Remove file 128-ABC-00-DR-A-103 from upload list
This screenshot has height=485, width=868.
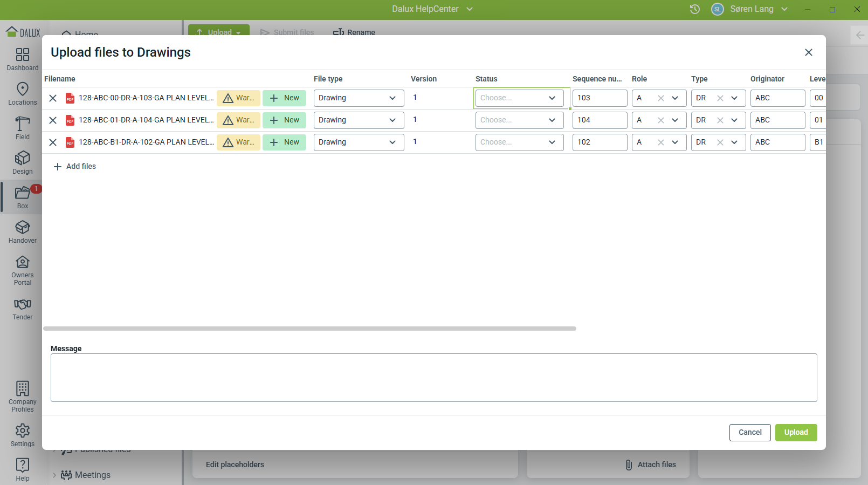[53, 98]
